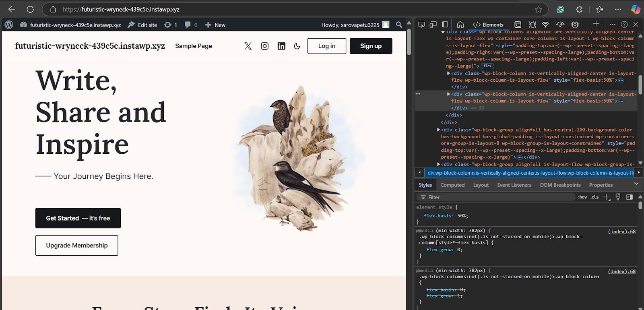Toggle .cls element classes panel
Screen dimensions: 644x310
[595, 197]
